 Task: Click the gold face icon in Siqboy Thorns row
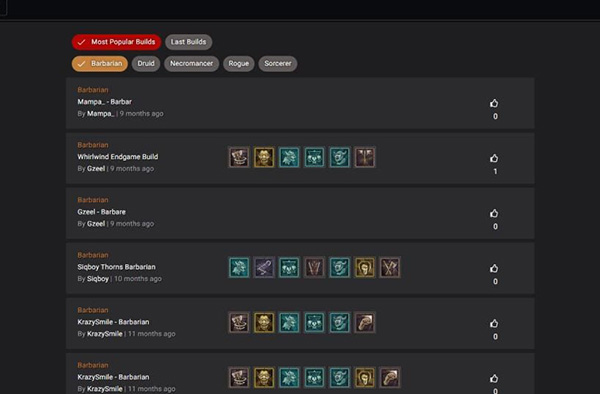pyautogui.click(x=365, y=267)
